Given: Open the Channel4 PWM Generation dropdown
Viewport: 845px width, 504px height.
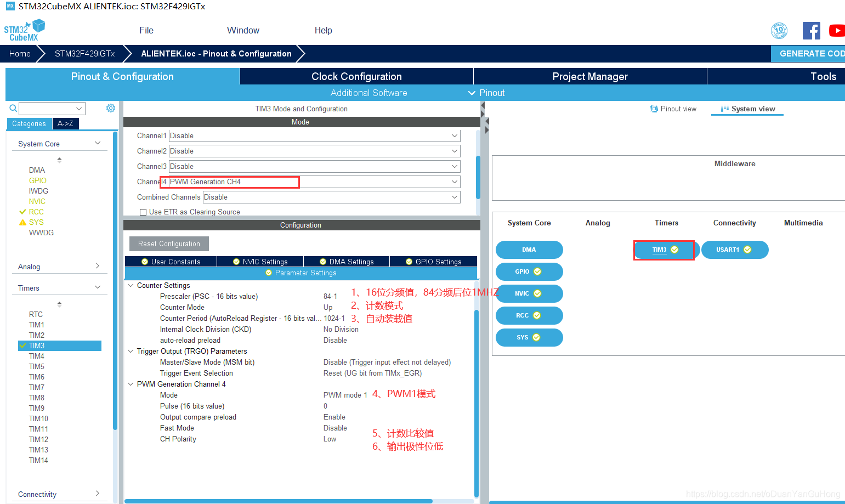Looking at the screenshot, I should 314,182.
